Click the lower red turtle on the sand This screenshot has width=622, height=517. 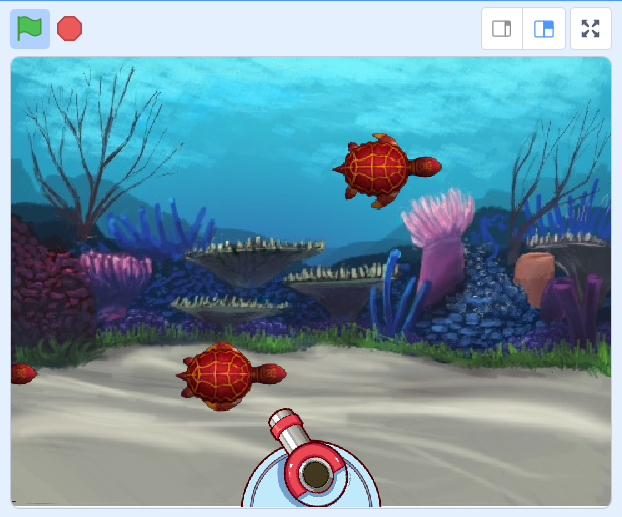click(x=230, y=376)
